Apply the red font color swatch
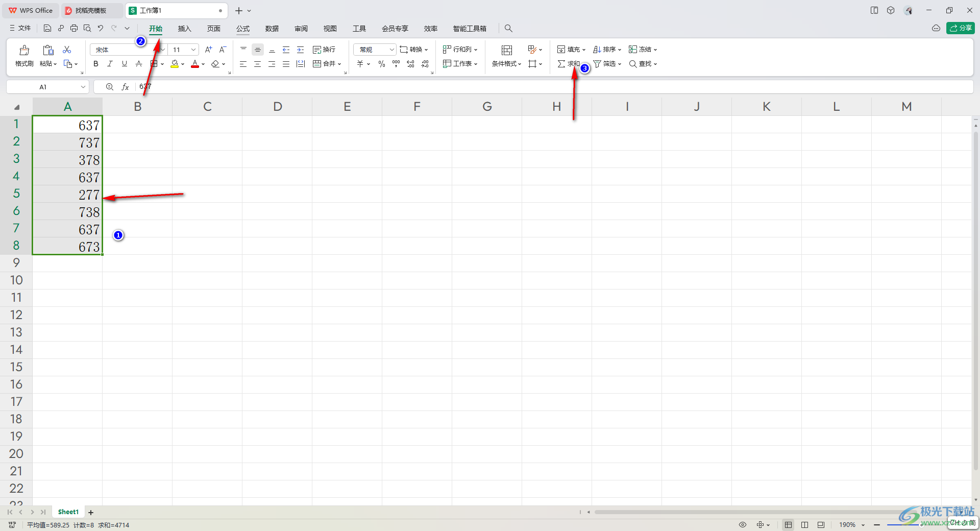The height and width of the screenshot is (531, 980). 195,64
